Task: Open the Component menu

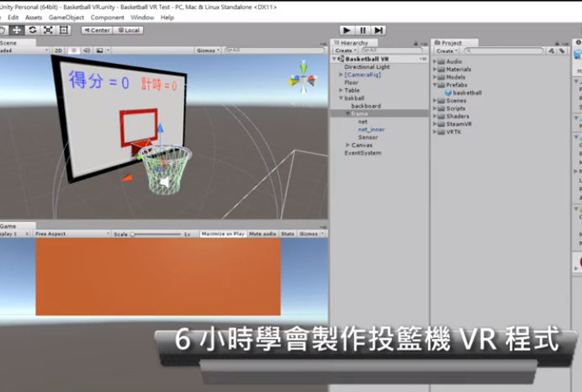Action: pyautogui.click(x=107, y=17)
